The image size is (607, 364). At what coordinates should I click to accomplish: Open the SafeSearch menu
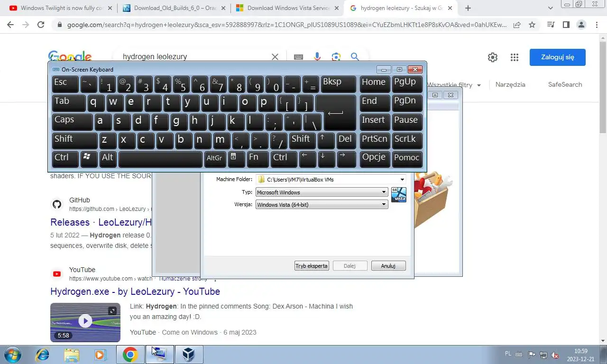pos(565,84)
